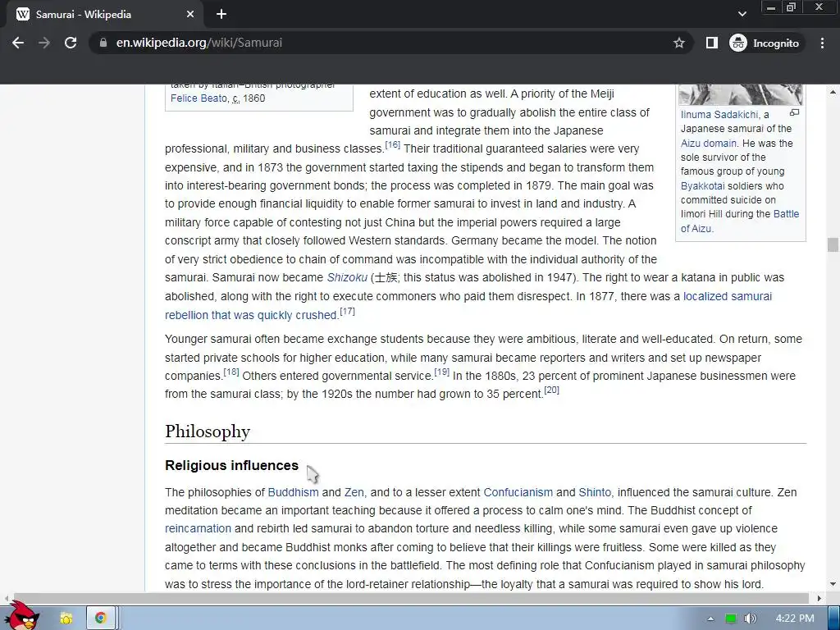Open the Battle of Aizu link
840x630 pixels.
[786, 214]
